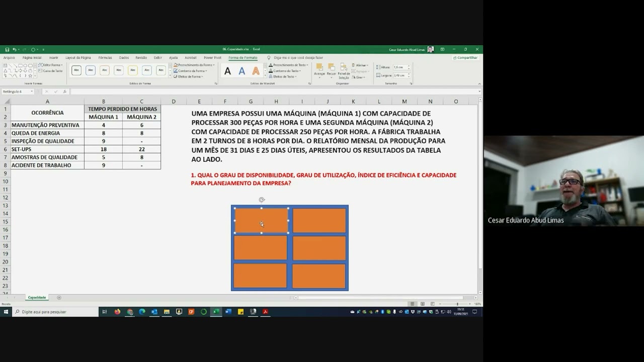Collapse the ribbon with the chevron
The width and height of the screenshot is (644, 362).
[x=478, y=83]
